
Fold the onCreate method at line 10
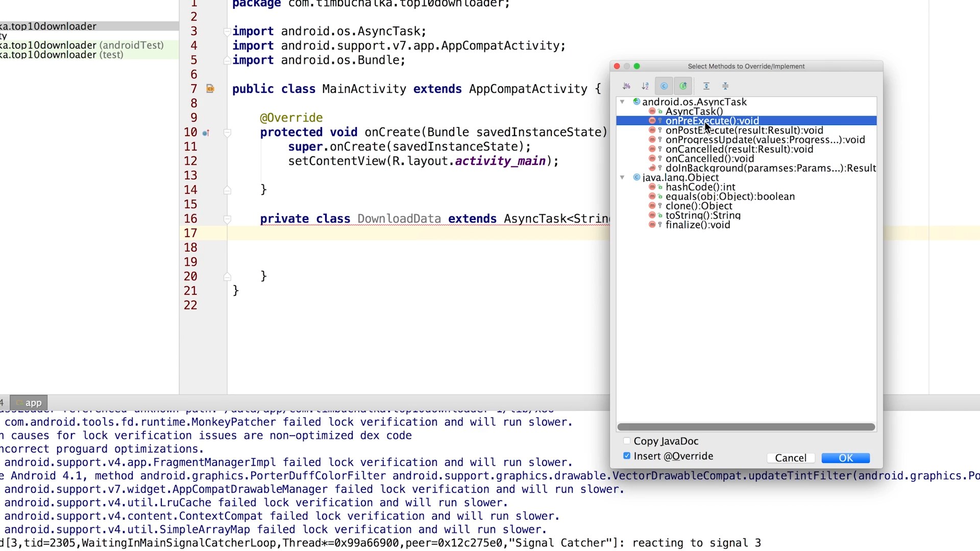click(x=227, y=133)
